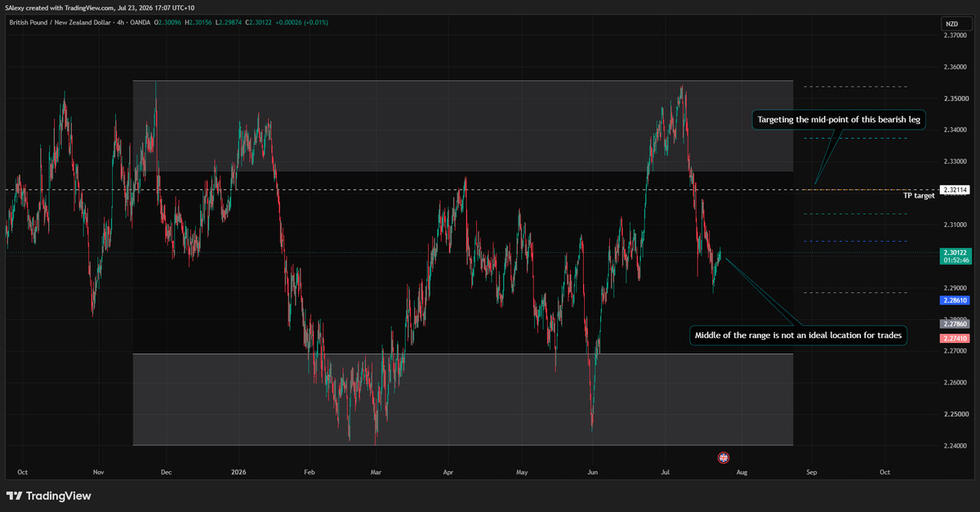This screenshot has width=980, height=512.
Task: Click the red 2.27410 price label
Action: pos(955,338)
